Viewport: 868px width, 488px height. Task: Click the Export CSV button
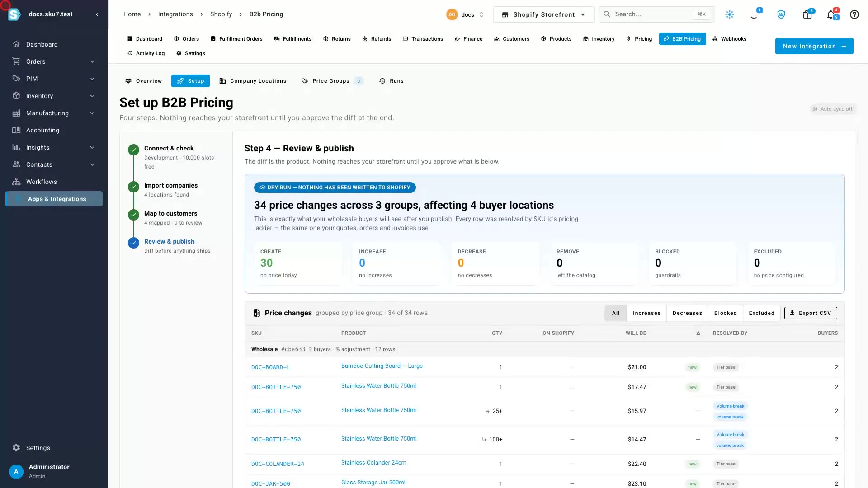coord(810,313)
